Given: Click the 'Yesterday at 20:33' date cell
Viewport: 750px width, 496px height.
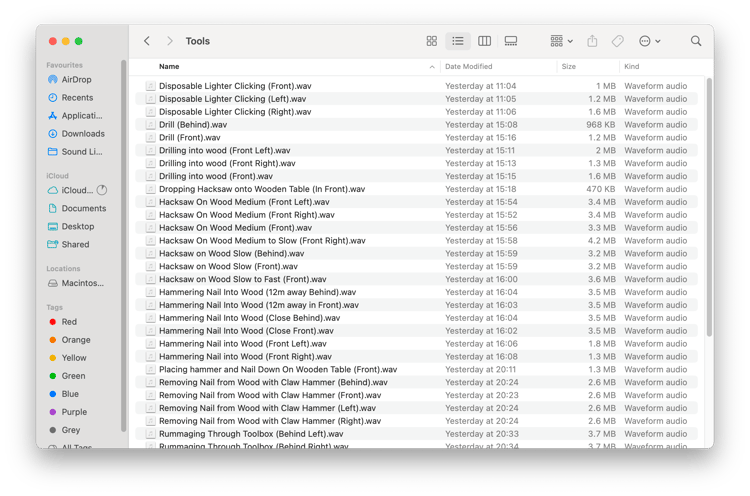Looking at the screenshot, I should click(x=482, y=434).
